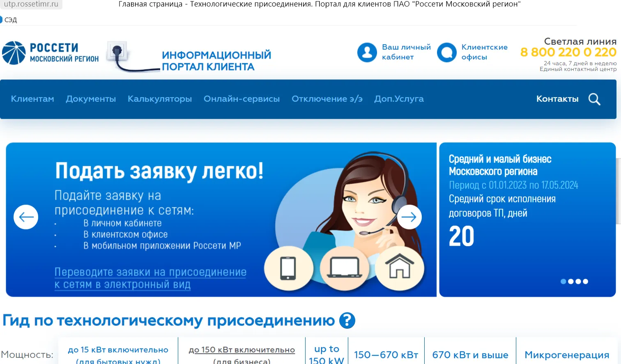Select second carousel dot in statistics panel
Screen dimensions: 621x364
coord(571,282)
